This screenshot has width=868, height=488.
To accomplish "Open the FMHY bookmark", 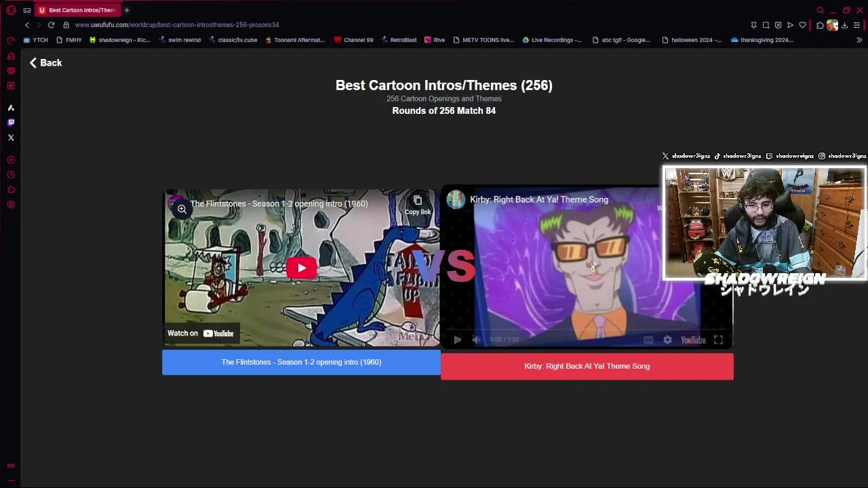I will click(68, 40).
